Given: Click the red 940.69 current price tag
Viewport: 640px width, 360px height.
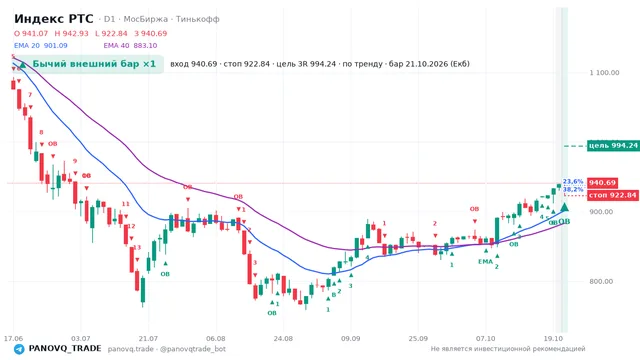Looking at the screenshot, I should [x=602, y=183].
